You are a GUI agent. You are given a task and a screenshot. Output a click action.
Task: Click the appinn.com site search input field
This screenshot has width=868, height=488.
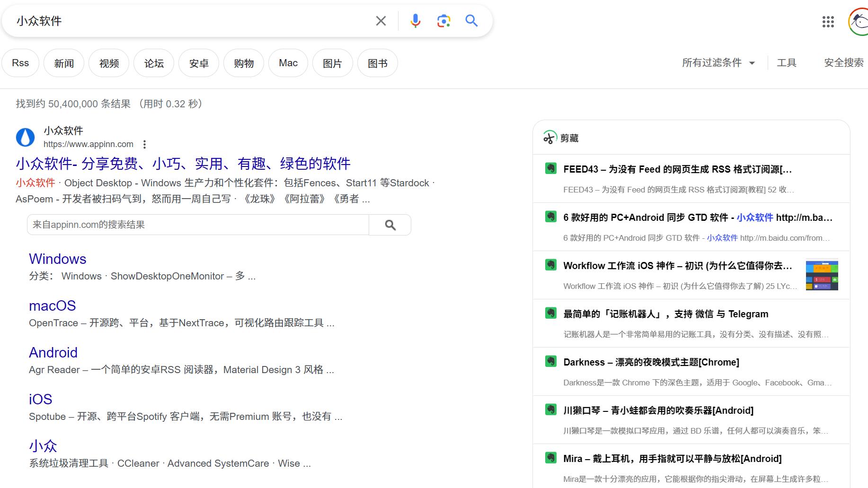click(198, 225)
